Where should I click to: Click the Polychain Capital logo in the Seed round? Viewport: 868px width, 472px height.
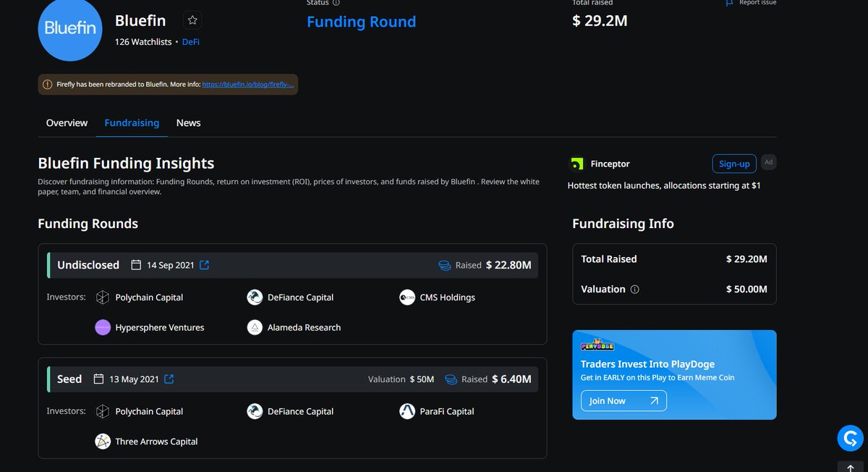(103, 411)
